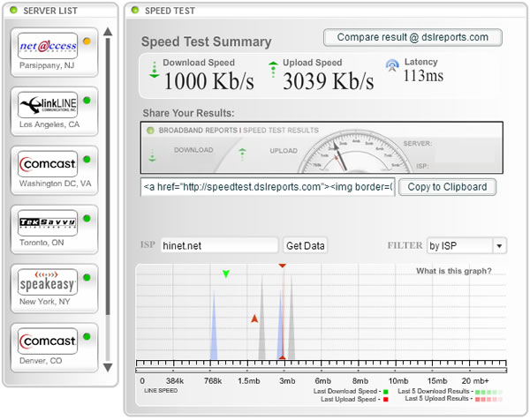
Task: Click the server list scroll up arrow
Action: tap(108, 32)
